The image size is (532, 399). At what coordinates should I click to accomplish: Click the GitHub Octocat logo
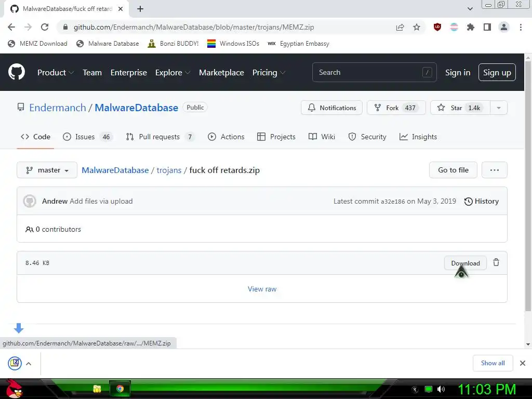(16, 72)
